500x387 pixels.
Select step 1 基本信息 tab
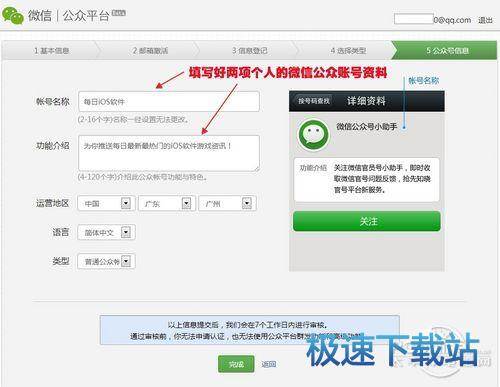pos(51,51)
